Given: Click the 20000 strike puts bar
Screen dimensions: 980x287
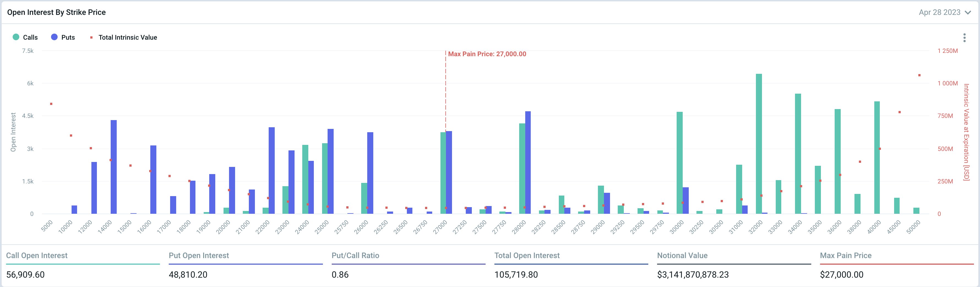Looking at the screenshot, I should pos(232,190).
